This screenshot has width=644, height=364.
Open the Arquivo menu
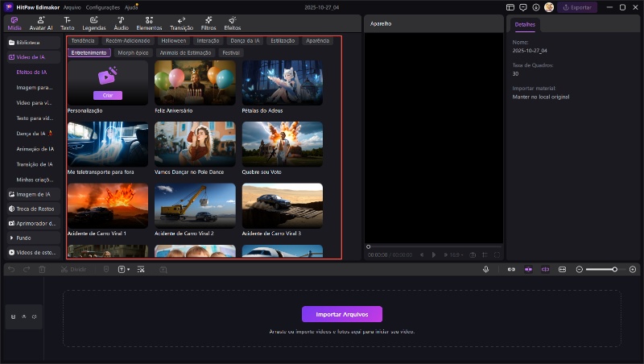pos(72,7)
